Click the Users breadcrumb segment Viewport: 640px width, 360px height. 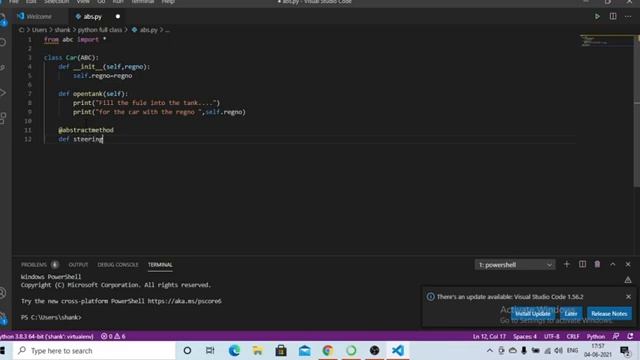pyautogui.click(x=39, y=30)
